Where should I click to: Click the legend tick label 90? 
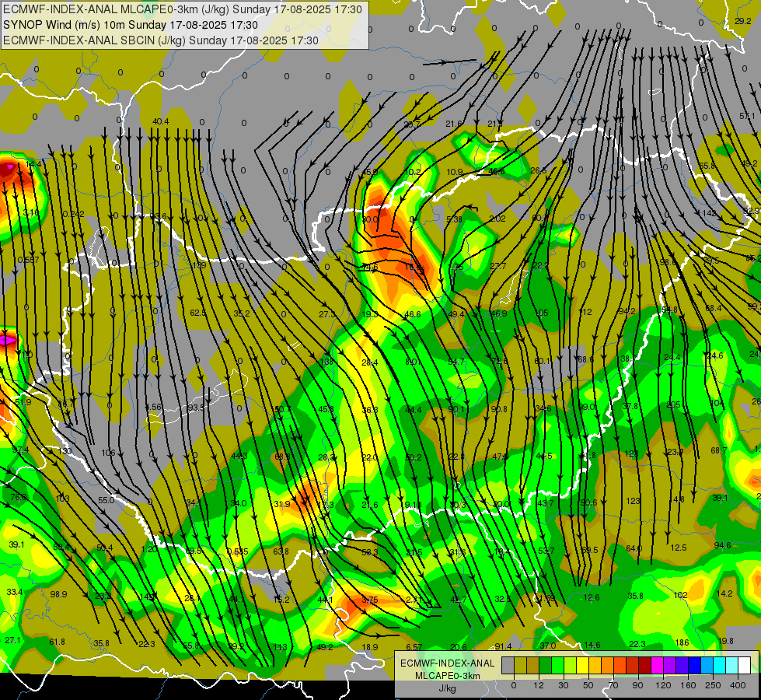[637, 685]
